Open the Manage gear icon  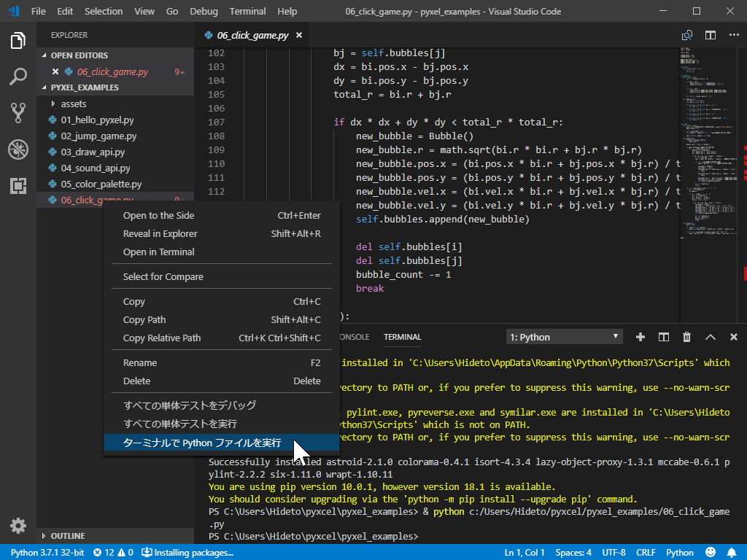[x=18, y=525]
